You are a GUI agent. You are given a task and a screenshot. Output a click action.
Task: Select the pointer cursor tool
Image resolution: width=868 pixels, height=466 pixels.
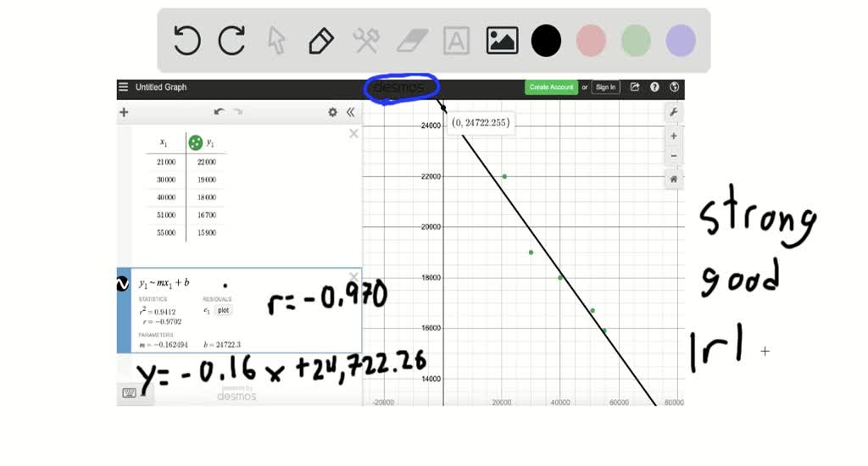(x=276, y=41)
